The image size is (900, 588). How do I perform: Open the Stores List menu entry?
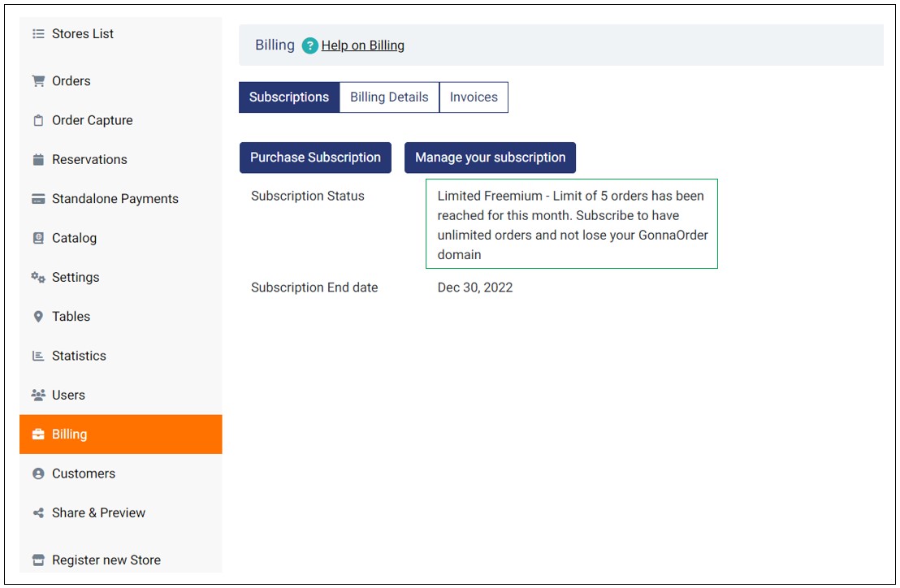point(83,34)
